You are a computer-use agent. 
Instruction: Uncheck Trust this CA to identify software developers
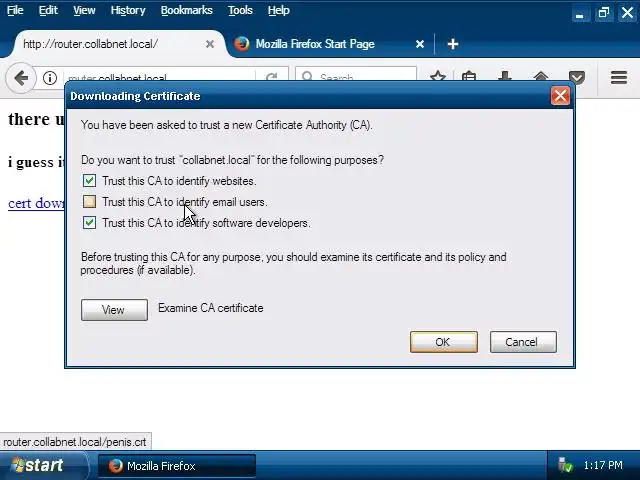89,222
